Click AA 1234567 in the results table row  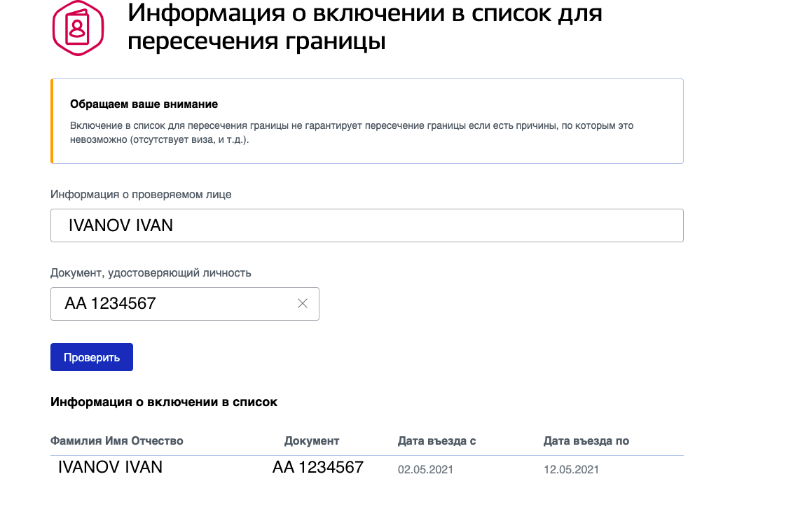(318, 467)
